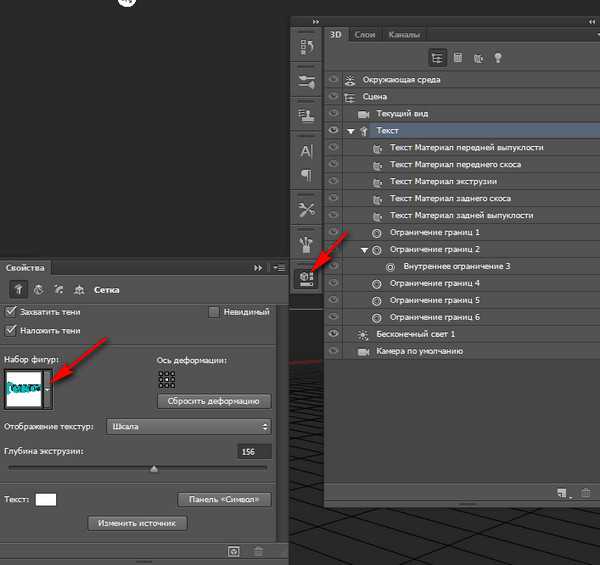The image size is (600, 565).
Task: Switch to Deform properties icon
Action: [37, 289]
